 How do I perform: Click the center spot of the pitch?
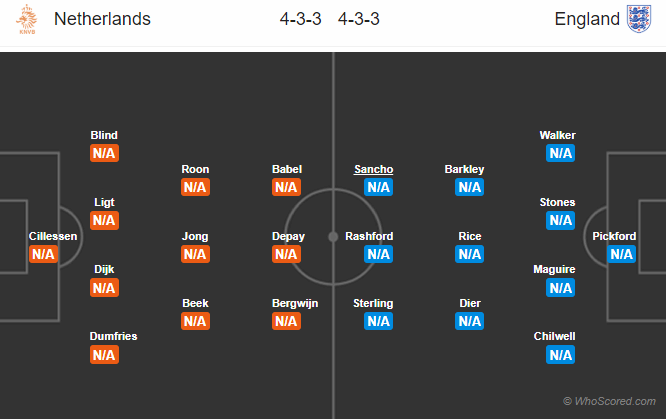[333, 237]
